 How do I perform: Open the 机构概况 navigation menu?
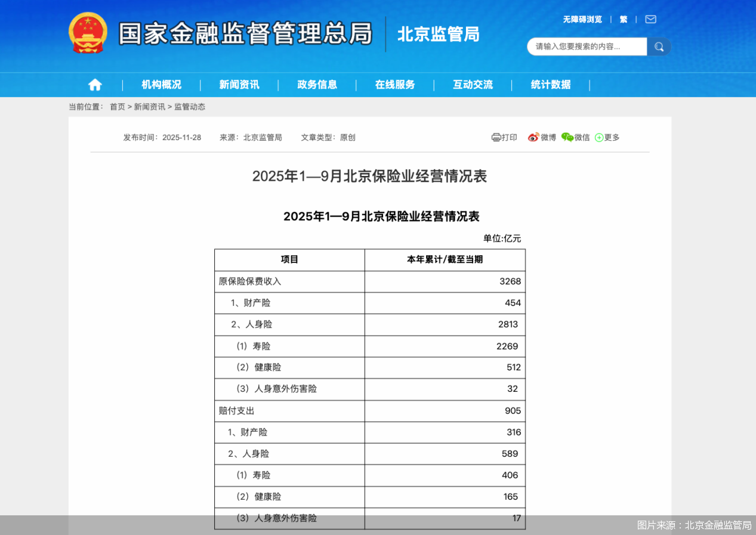[x=161, y=85]
